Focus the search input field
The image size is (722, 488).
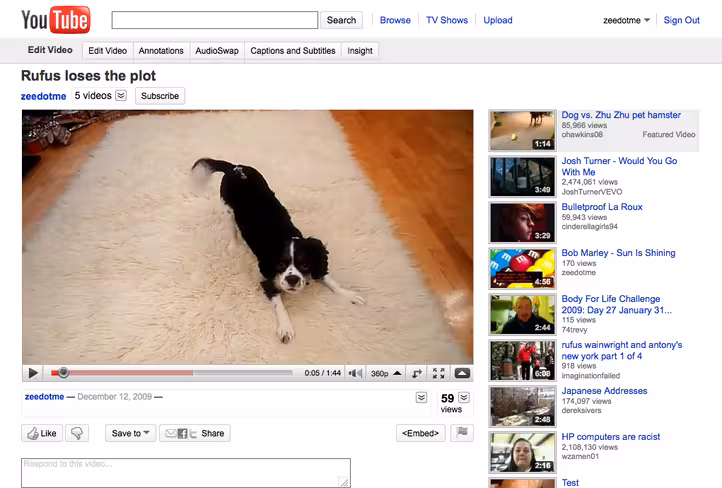tap(215, 20)
